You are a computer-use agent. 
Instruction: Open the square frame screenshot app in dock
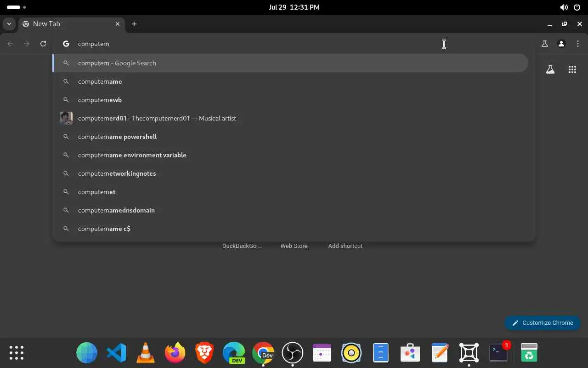[x=469, y=353]
